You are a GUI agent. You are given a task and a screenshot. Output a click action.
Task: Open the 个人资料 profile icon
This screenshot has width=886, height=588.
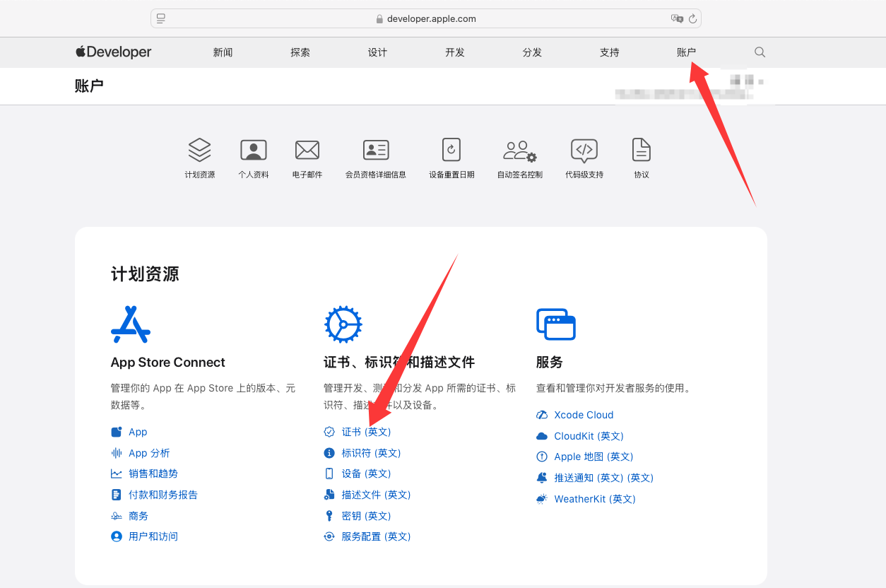(254, 150)
